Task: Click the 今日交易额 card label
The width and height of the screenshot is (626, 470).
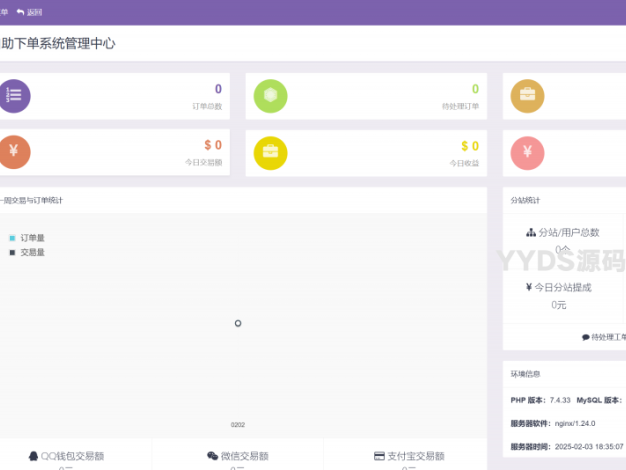Action: [x=204, y=162]
